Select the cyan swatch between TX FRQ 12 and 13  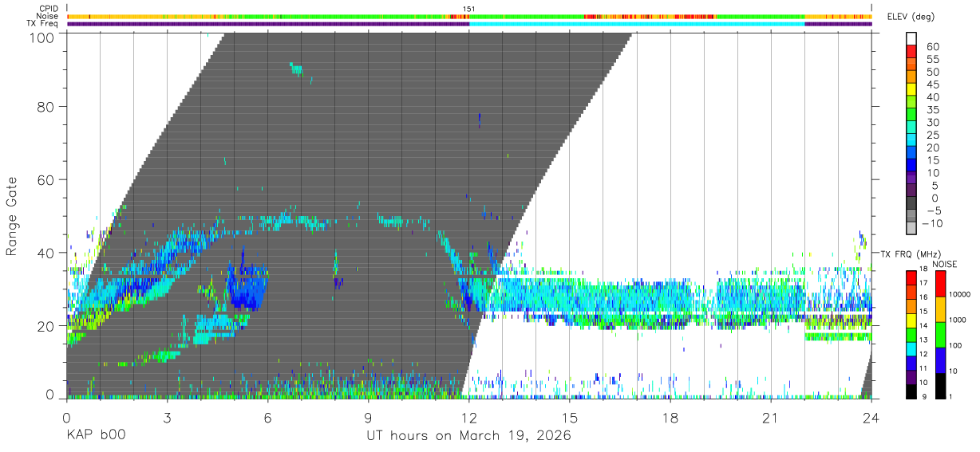[913, 348]
